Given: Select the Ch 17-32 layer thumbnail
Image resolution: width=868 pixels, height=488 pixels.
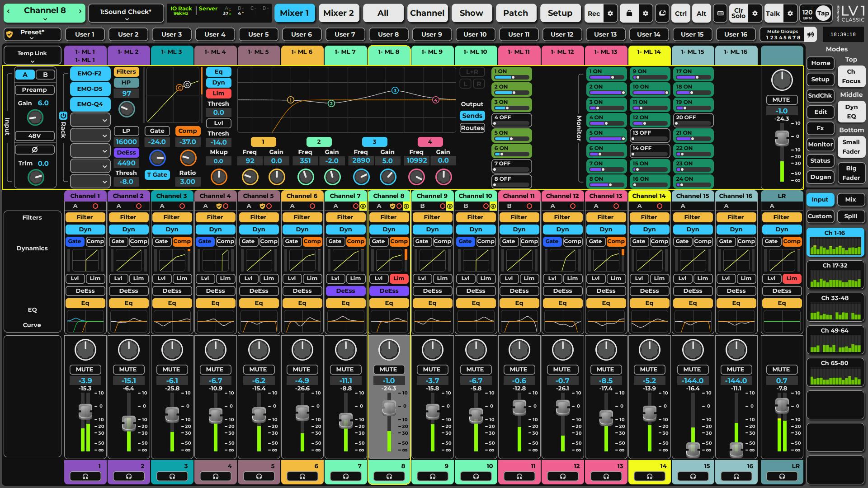Looking at the screenshot, I should [x=835, y=275].
